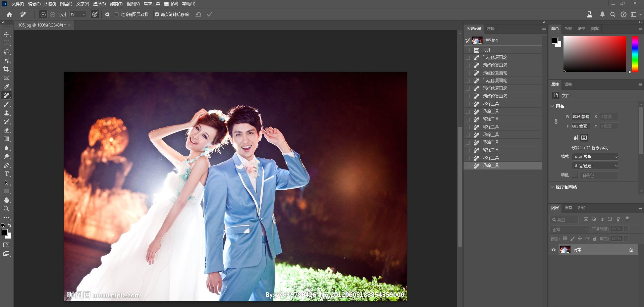Select the Eraser tool
644x307 pixels.
point(6,131)
